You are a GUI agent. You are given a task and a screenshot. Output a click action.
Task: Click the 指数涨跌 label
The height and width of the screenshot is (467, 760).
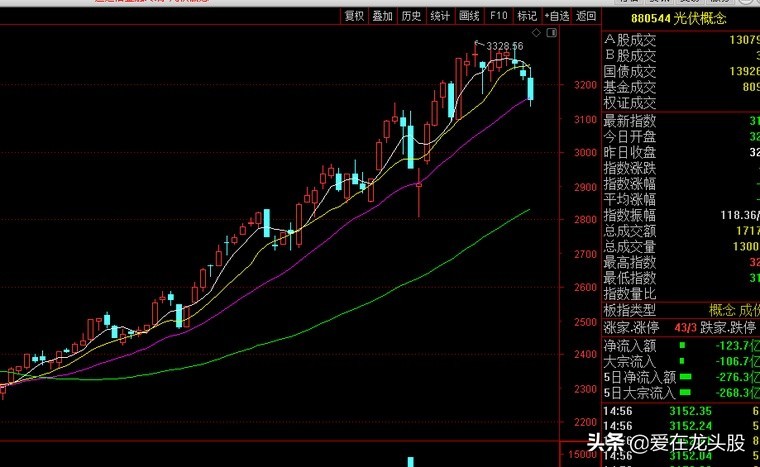[x=629, y=168]
